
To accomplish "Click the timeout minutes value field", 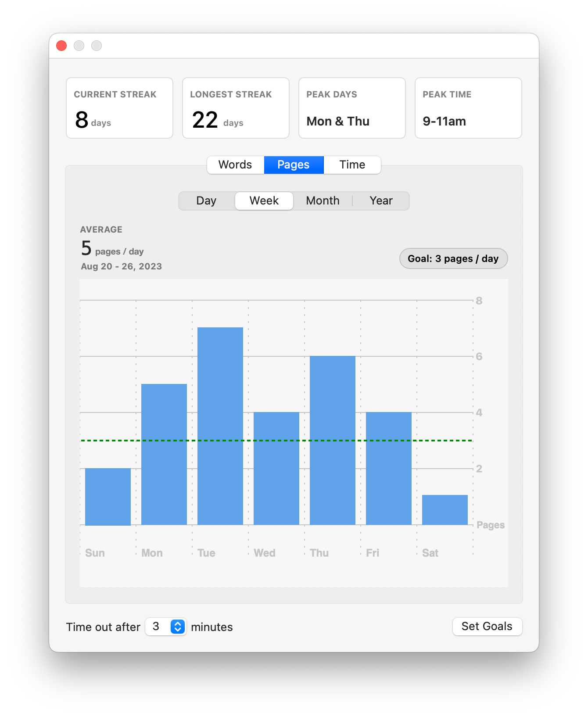I will point(157,627).
